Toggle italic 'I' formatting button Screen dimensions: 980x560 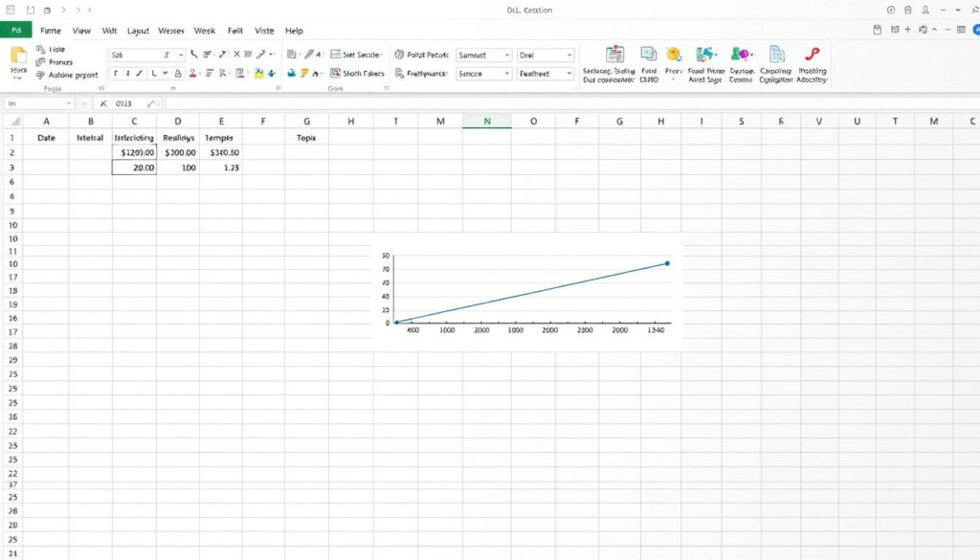coord(127,73)
